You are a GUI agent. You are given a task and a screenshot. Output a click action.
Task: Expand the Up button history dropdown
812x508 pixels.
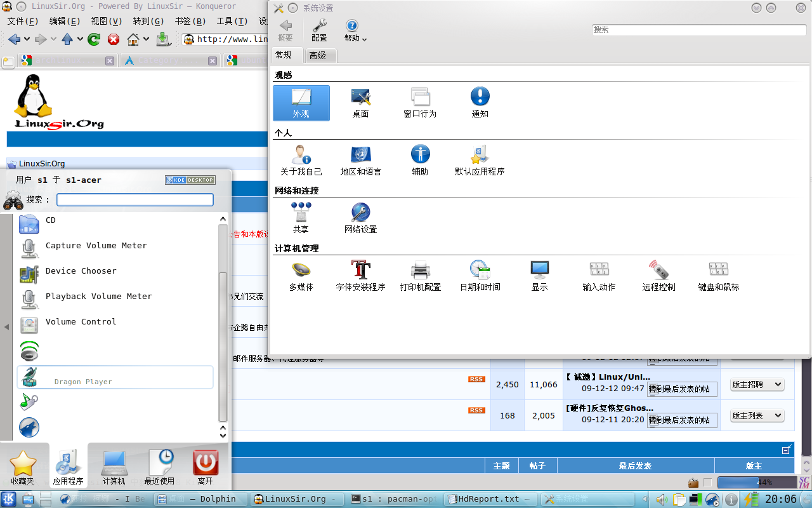pyautogui.click(x=80, y=39)
